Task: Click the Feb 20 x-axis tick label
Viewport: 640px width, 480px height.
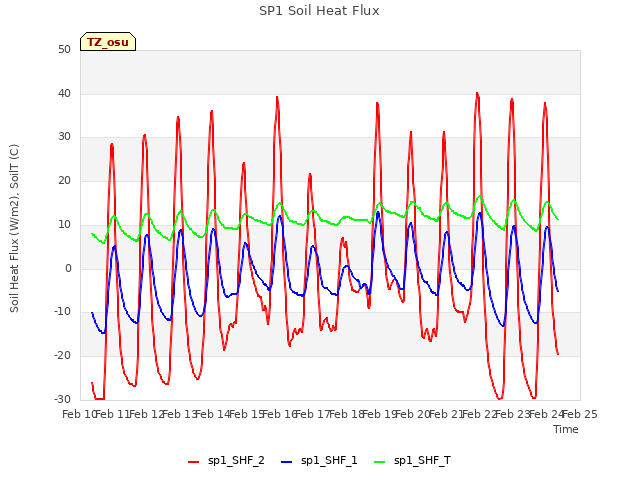Action: pos(413,414)
